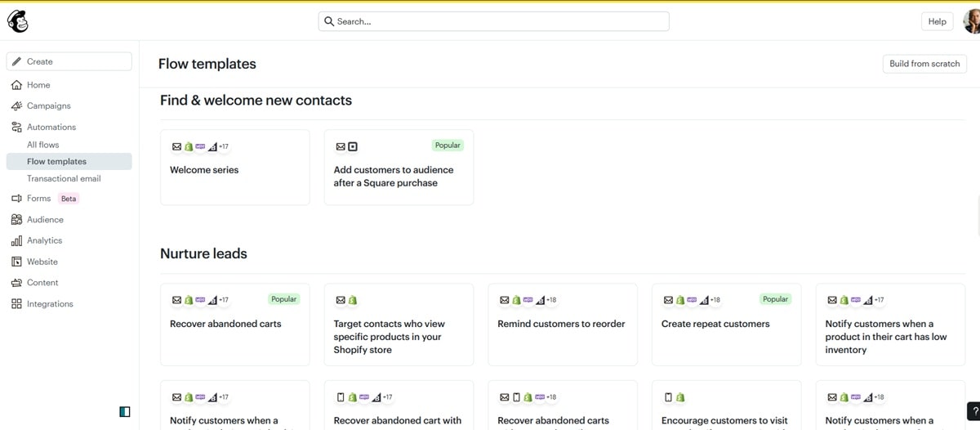This screenshot has width=980, height=430.
Task: Open the user profile avatar
Action: [x=971, y=21]
